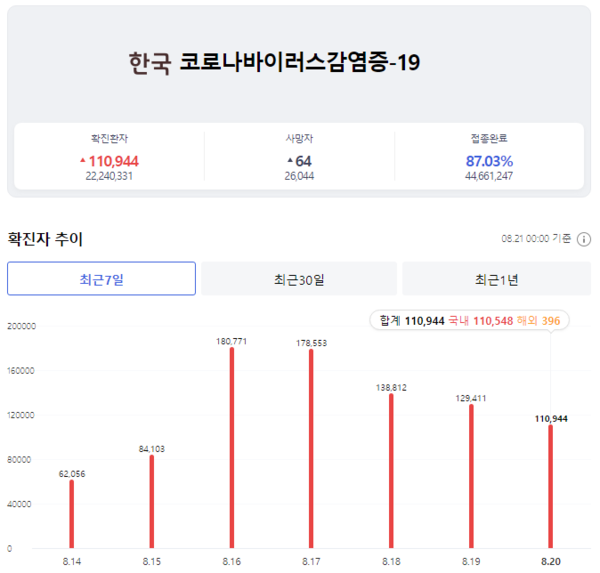The width and height of the screenshot is (600, 573).
Task: Click the 확진환자 label
Action: pyautogui.click(x=109, y=138)
